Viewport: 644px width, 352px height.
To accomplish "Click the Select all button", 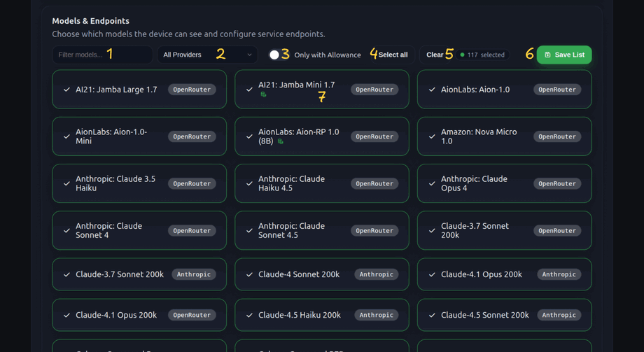I will click(x=393, y=55).
